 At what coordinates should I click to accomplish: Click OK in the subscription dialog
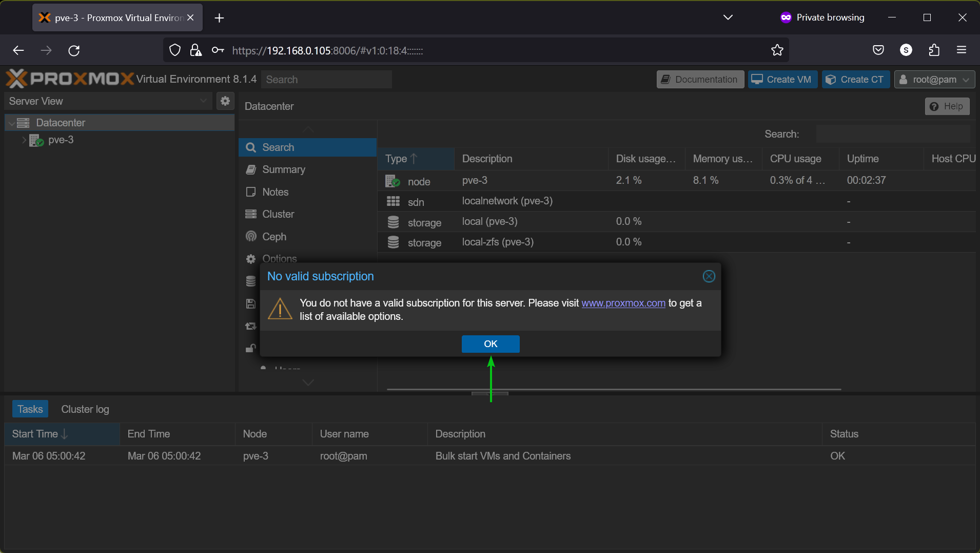491,344
